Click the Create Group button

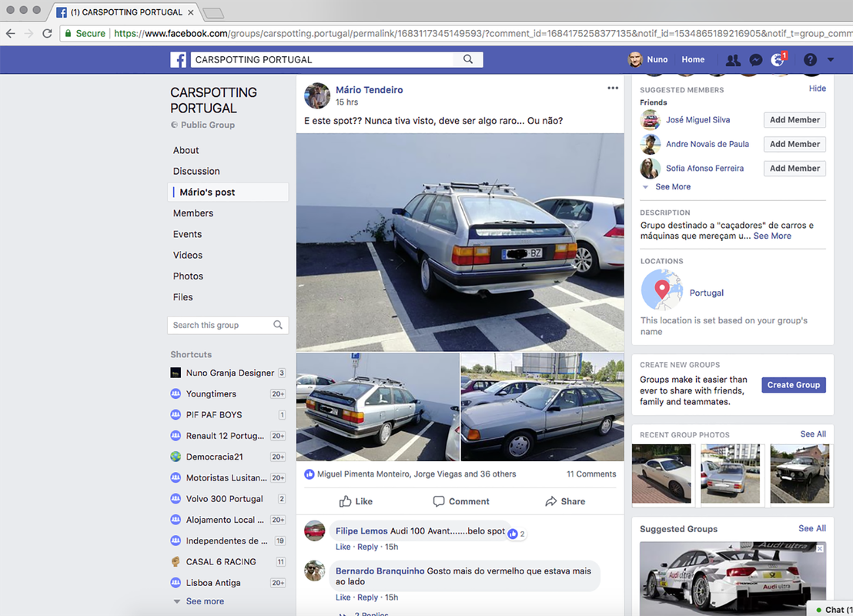(x=793, y=385)
